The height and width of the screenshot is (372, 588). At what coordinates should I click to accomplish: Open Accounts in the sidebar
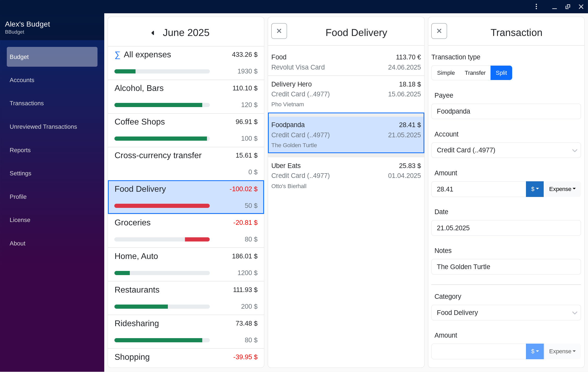[52, 80]
